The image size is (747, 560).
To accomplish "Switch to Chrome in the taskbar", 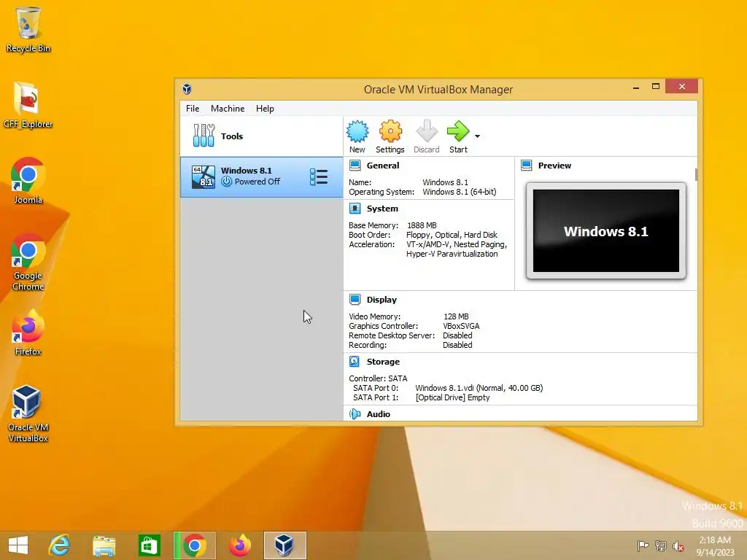I will click(194, 545).
